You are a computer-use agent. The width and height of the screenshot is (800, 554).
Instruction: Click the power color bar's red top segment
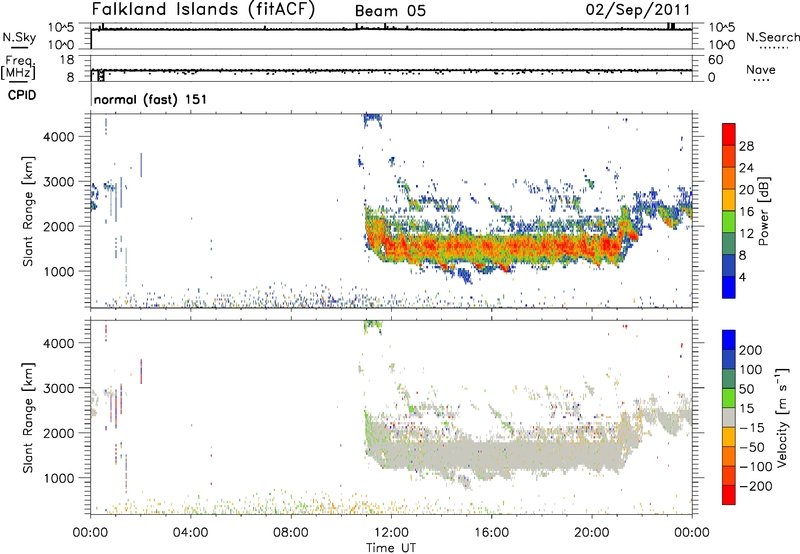point(729,134)
